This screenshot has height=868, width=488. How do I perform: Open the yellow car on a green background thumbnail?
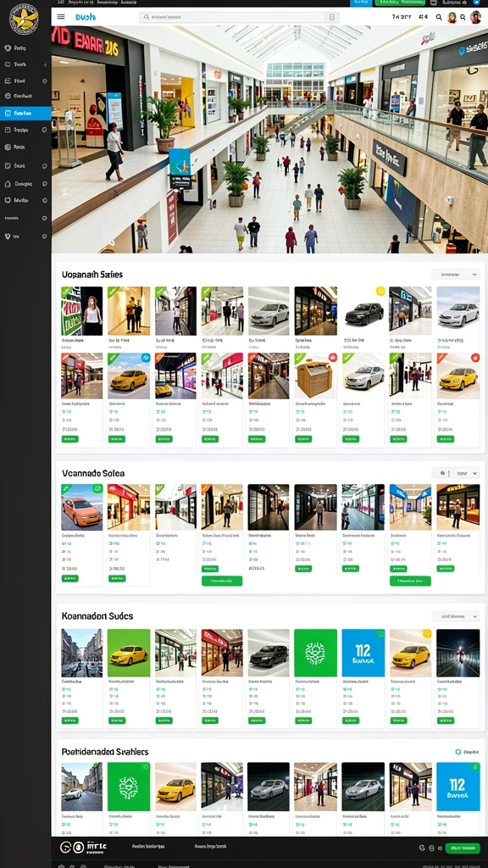[129, 653]
